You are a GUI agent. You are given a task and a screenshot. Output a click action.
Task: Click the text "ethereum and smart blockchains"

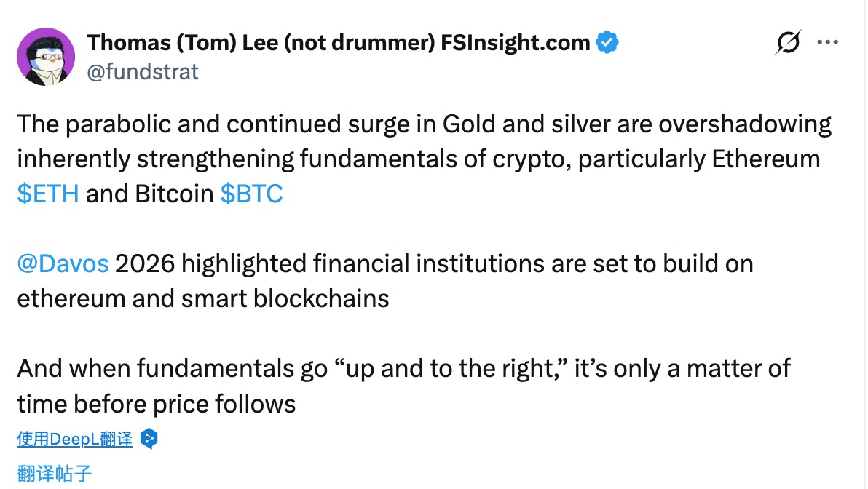point(203,298)
